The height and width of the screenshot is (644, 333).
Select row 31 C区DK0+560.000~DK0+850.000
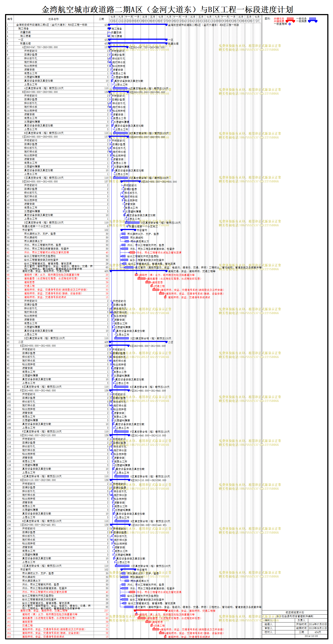(x=40, y=137)
